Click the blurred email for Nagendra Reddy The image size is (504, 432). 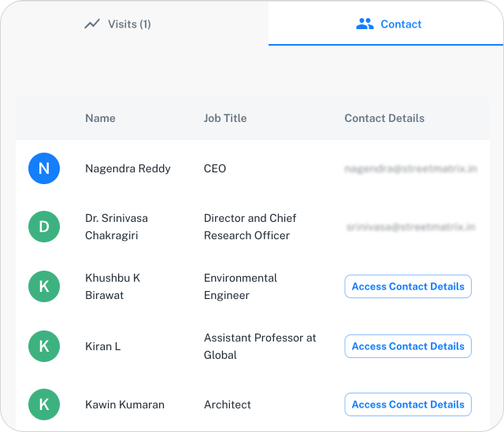point(410,168)
